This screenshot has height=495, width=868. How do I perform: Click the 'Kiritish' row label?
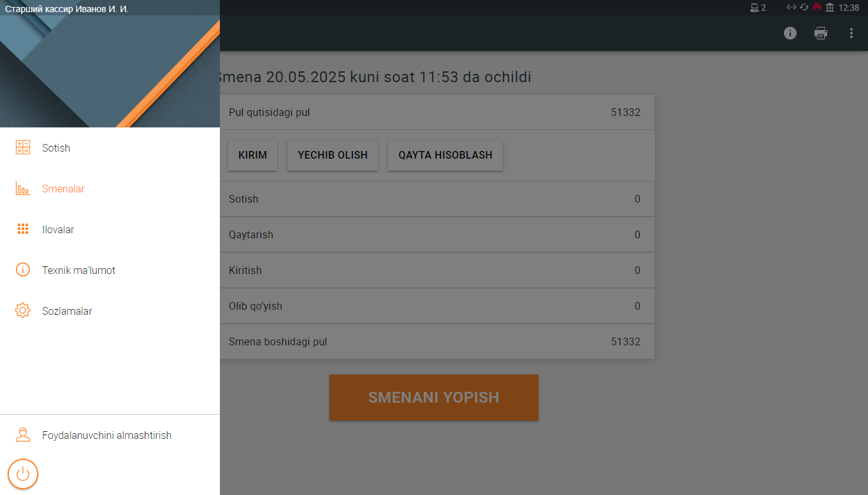[x=245, y=271]
